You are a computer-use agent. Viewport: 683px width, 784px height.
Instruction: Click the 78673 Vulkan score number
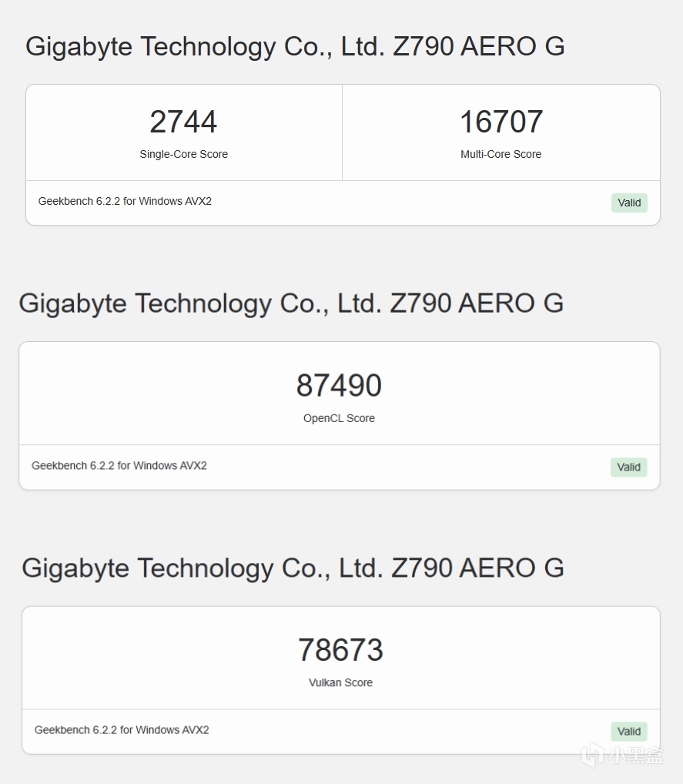(x=340, y=650)
